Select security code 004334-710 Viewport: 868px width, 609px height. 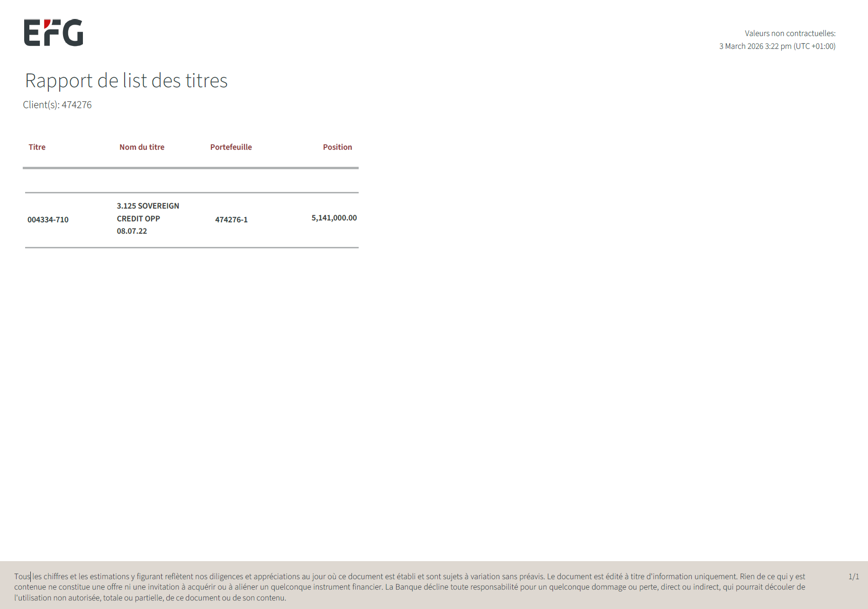pos(48,219)
